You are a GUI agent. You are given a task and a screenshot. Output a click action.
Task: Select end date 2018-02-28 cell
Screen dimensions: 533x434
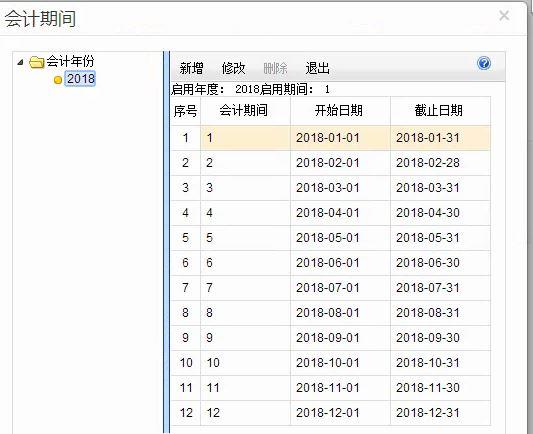point(440,163)
